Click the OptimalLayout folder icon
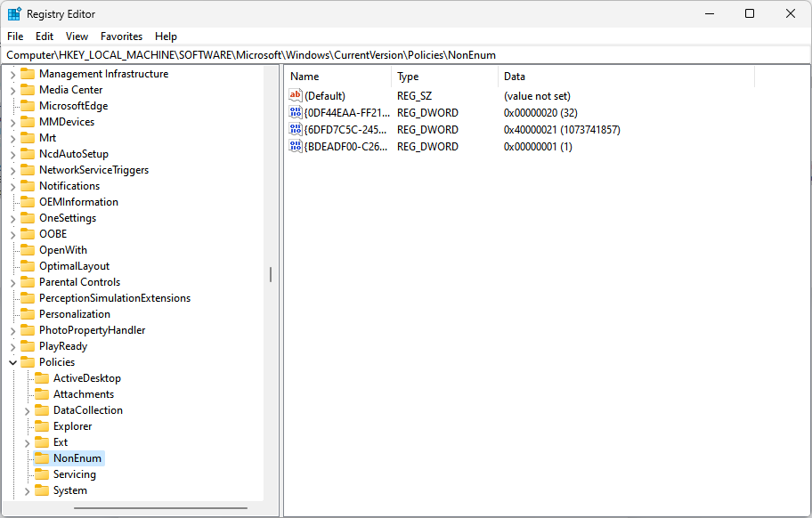 click(x=28, y=266)
